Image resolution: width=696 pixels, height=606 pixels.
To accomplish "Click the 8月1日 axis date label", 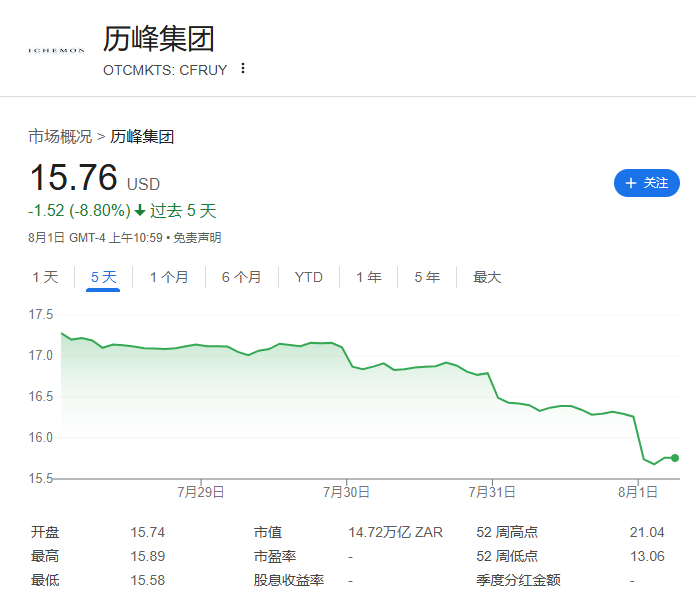I will (x=638, y=492).
